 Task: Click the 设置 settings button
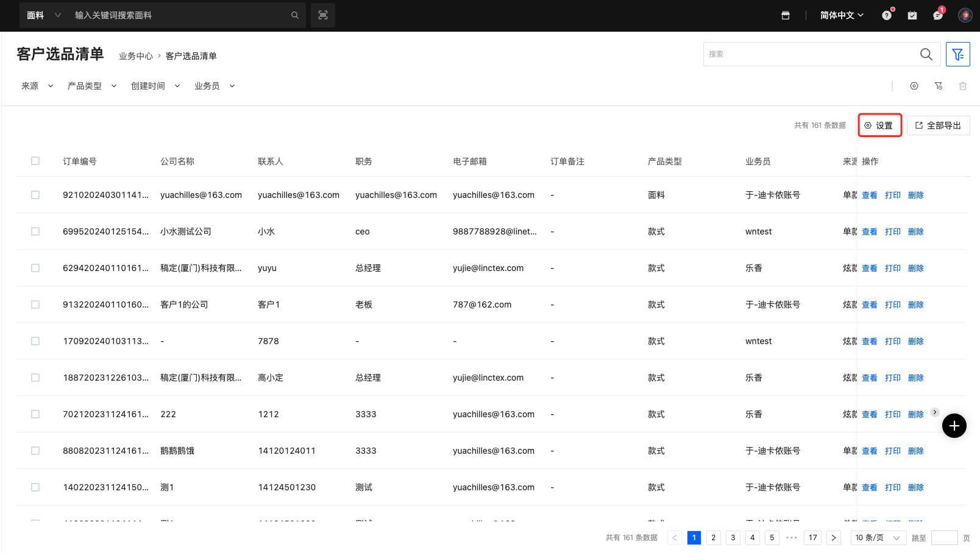tap(879, 125)
